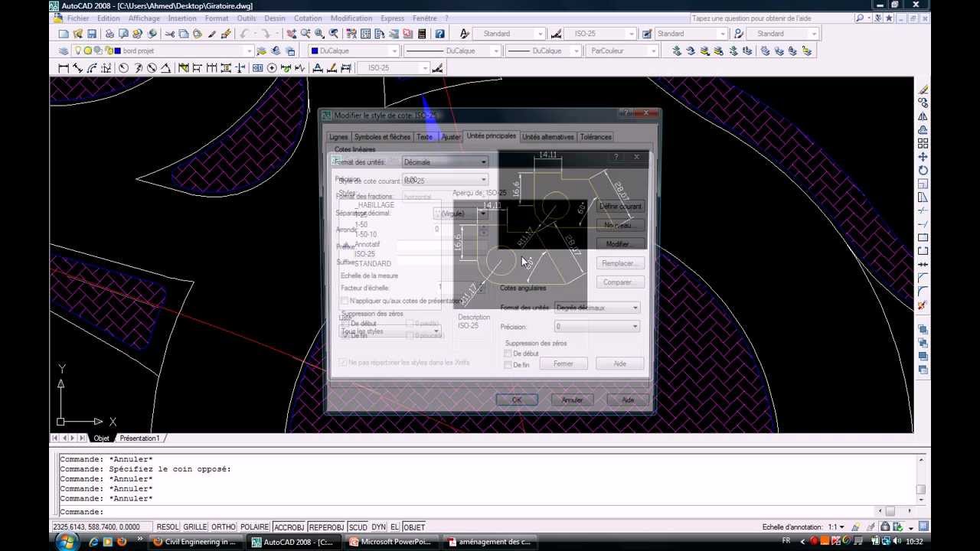This screenshot has height=551, width=980.
Task: Click the Fermer button
Action: 563,364
